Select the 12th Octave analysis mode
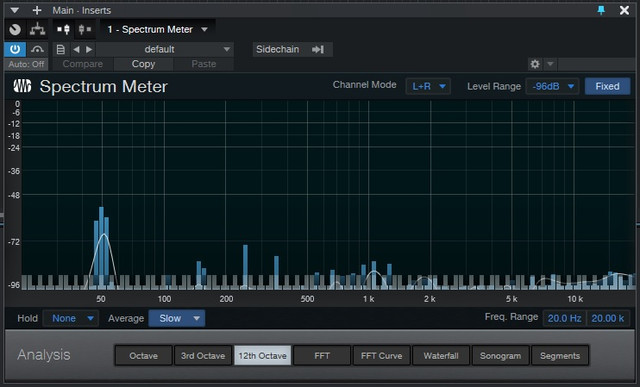This screenshot has width=640, height=387. 262,356
